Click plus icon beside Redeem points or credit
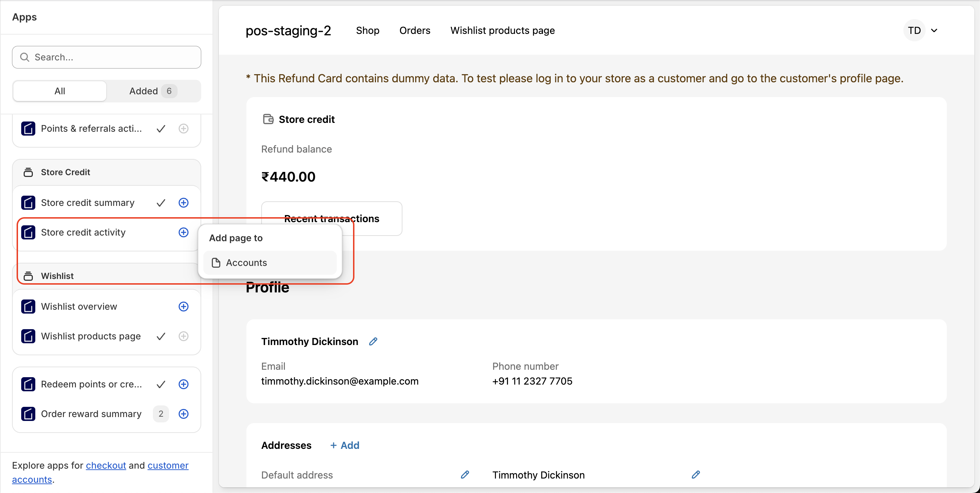Screen dimensions: 980x493 pyautogui.click(x=183, y=384)
